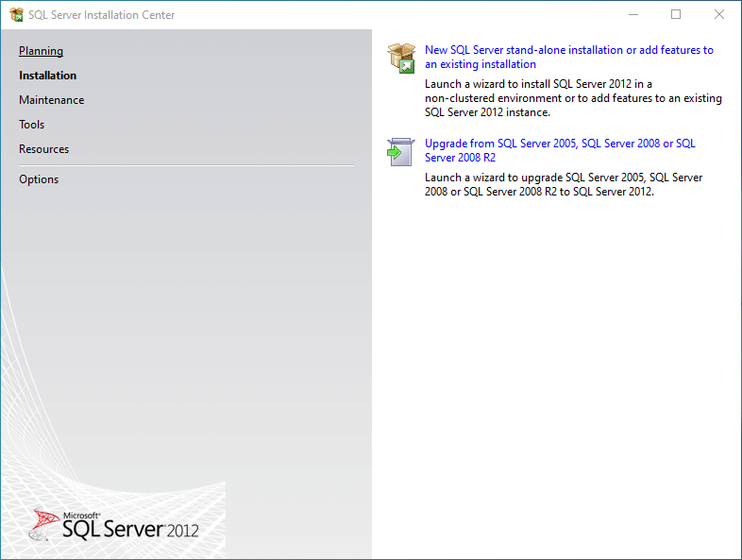Click the stand-alone installation description text
Screen dimensions: 742x560
point(573,98)
